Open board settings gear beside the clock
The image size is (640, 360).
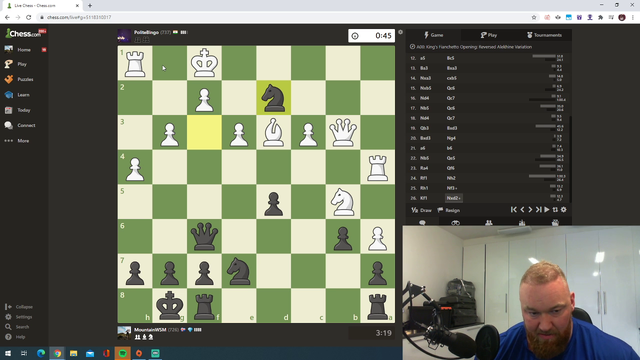tap(400, 32)
